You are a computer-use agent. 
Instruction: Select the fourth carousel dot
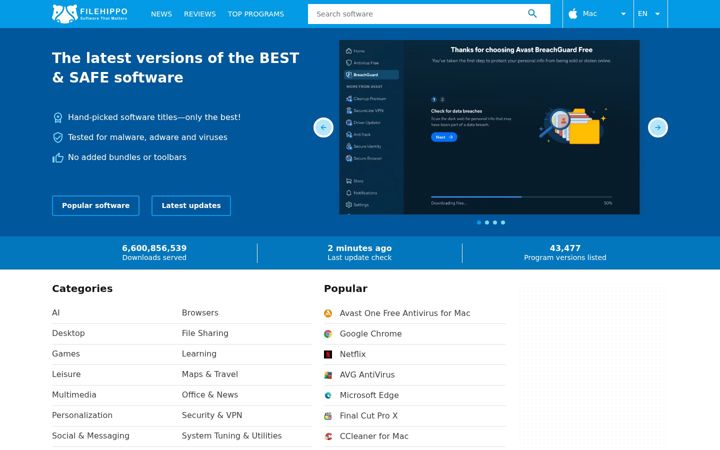point(503,222)
